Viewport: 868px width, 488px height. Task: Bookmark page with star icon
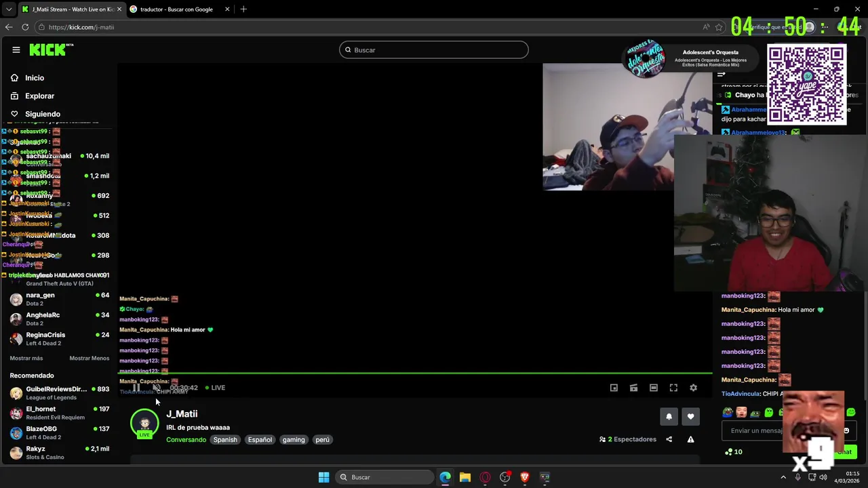[x=719, y=27]
